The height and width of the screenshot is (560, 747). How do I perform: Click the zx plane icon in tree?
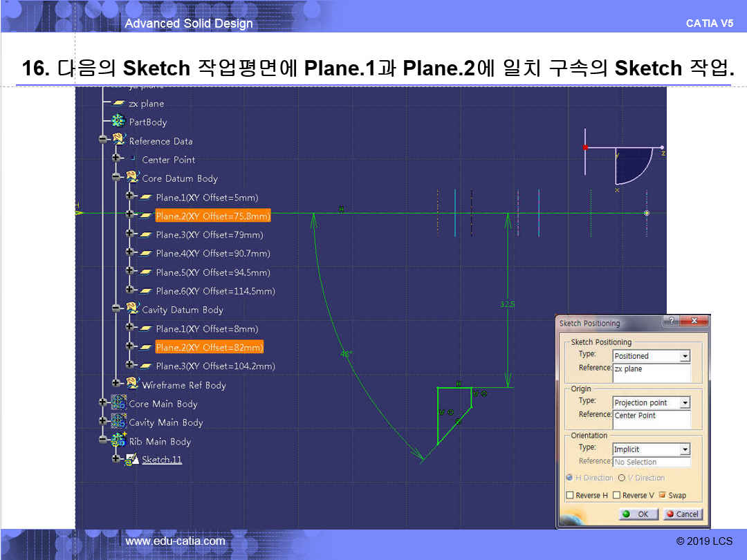pyautogui.click(x=118, y=104)
